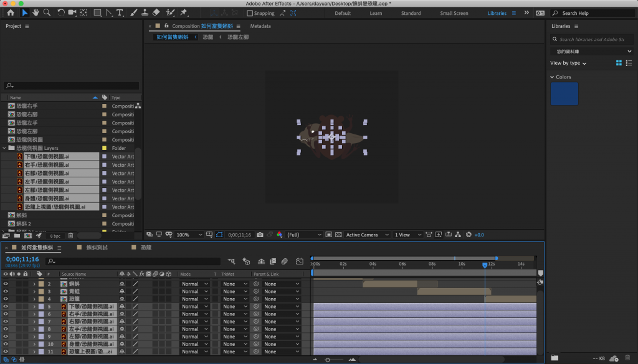Click the Project panel search field
The image size is (638, 364).
[72, 86]
